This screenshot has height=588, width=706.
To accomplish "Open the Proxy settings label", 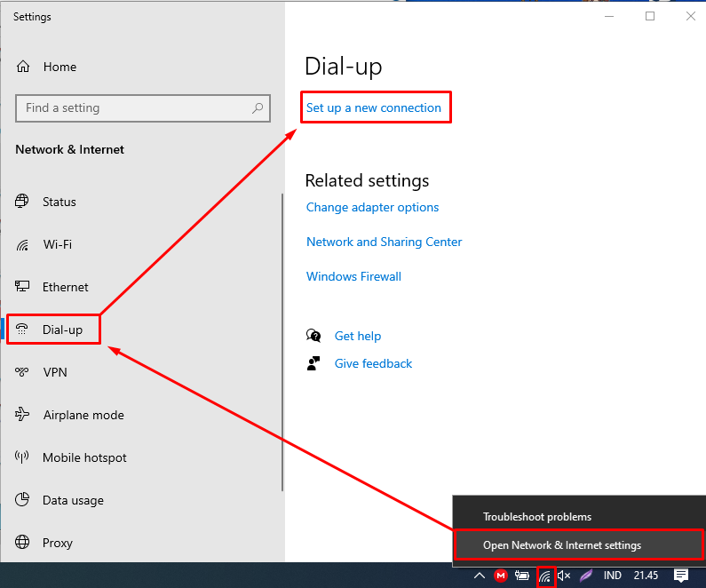I will (58, 543).
